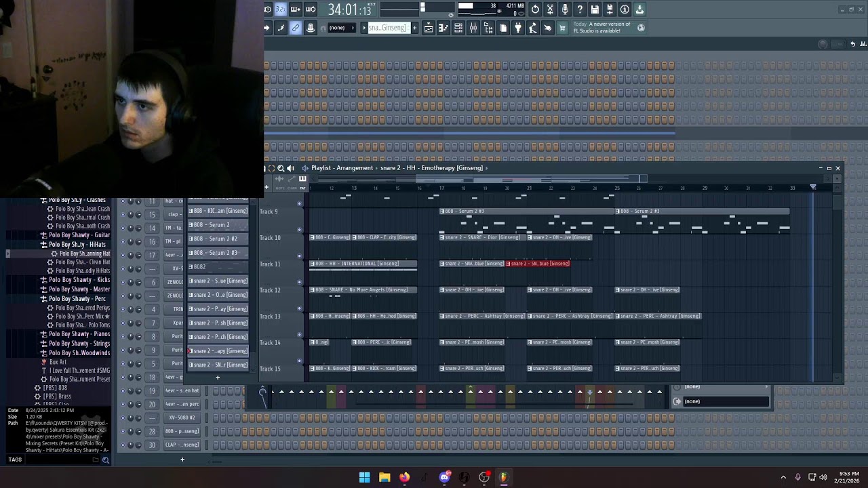
Task: Mute the 4evr open hat channel 19
Action: [123, 391]
